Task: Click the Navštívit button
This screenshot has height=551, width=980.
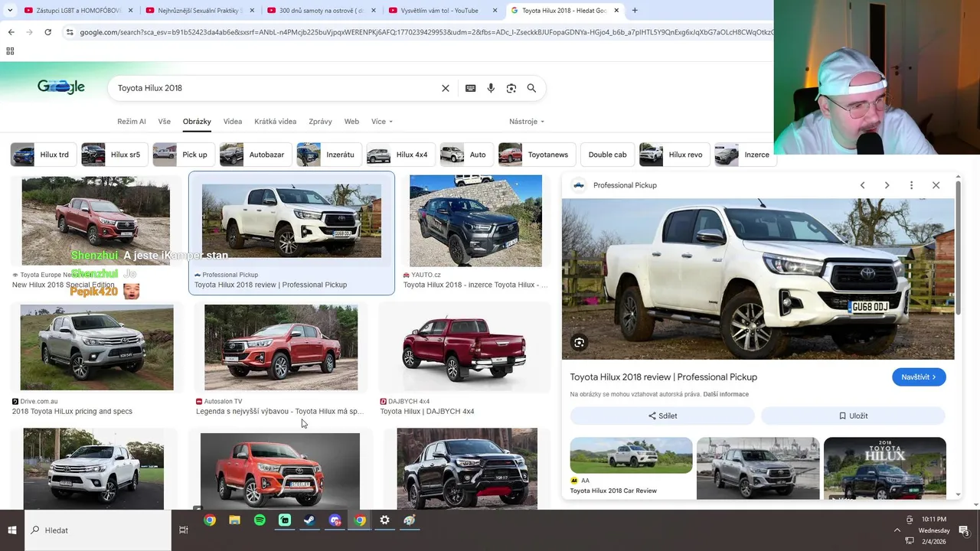Action: click(x=919, y=377)
